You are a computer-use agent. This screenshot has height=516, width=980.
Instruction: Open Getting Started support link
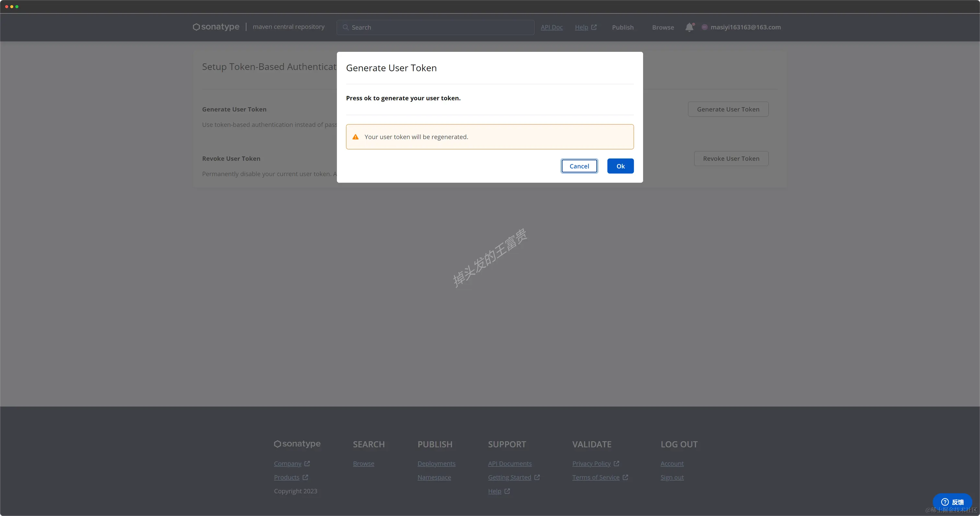509,477
